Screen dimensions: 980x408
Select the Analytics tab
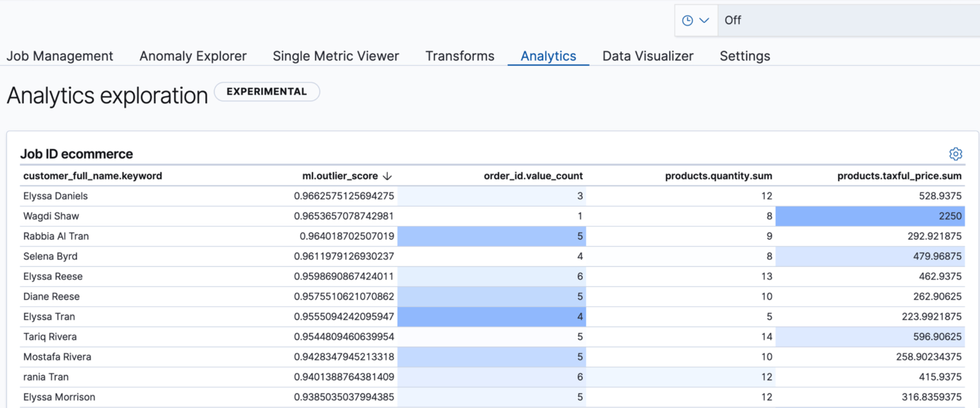pyautogui.click(x=548, y=56)
